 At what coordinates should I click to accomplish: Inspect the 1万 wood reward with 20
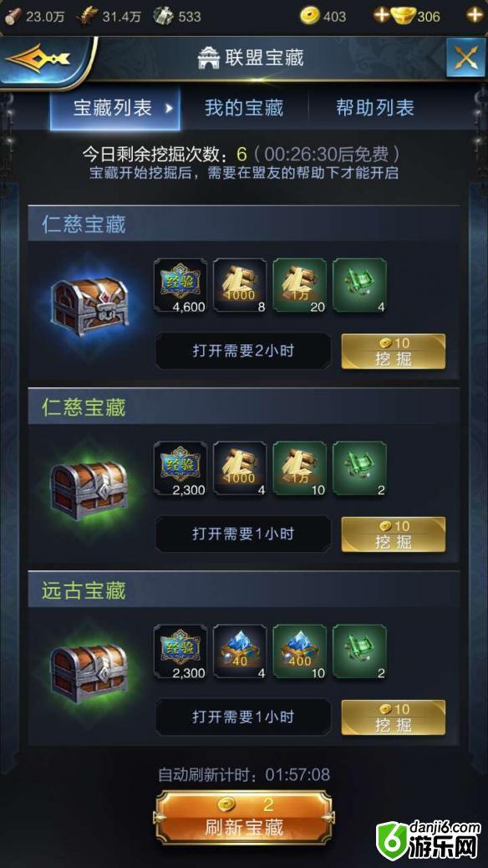300,286
